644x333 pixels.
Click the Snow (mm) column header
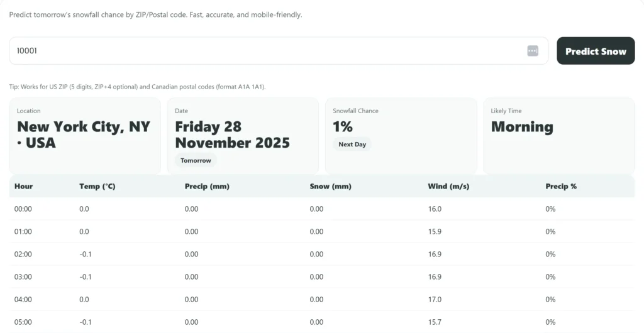coord(330,187)
